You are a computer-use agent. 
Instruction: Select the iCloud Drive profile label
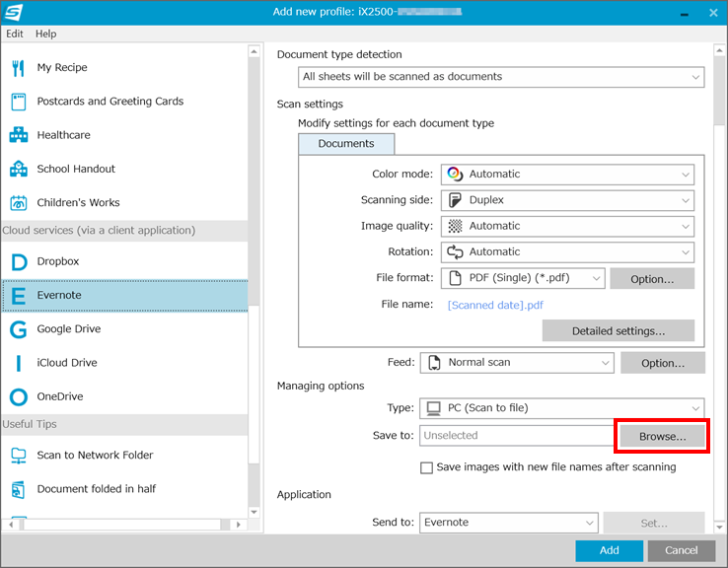67,363
